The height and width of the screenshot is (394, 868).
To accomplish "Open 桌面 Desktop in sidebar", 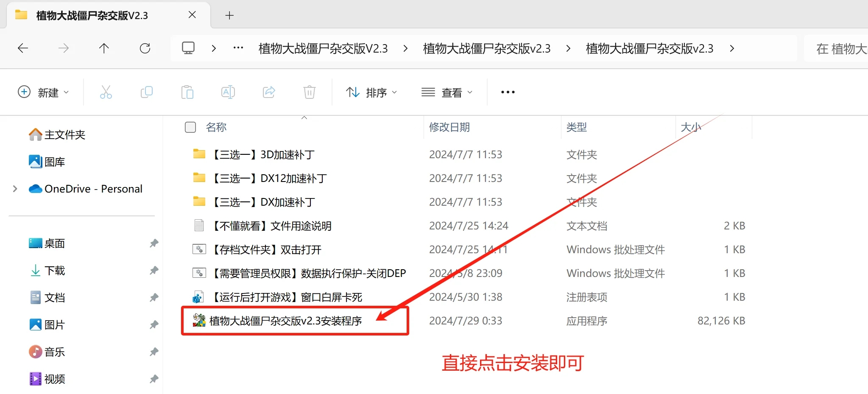I will [47, 243].
